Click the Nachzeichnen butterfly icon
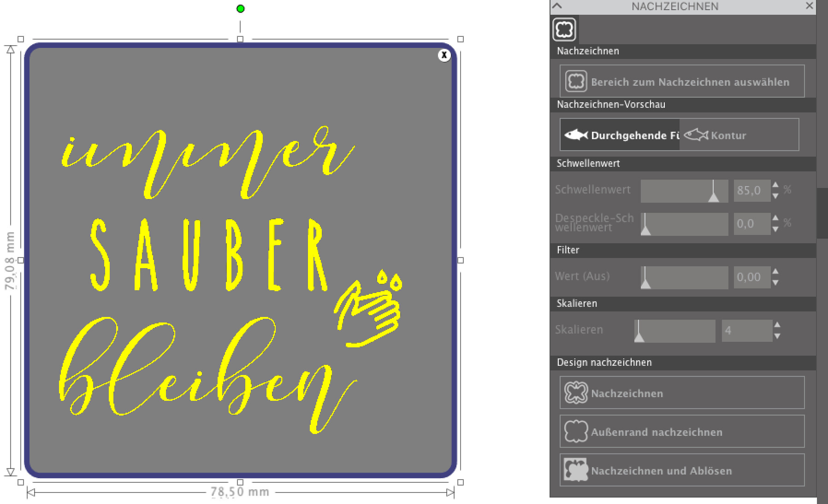828x504 pixels. [x=576, y=393]
